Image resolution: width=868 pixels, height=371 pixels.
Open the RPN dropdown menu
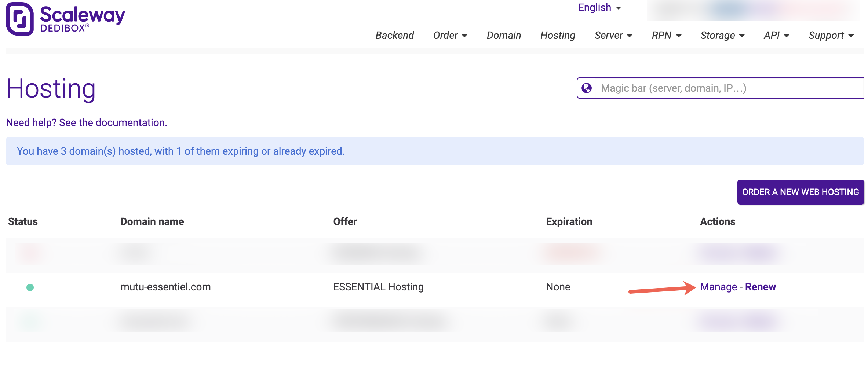click(666, 36)
